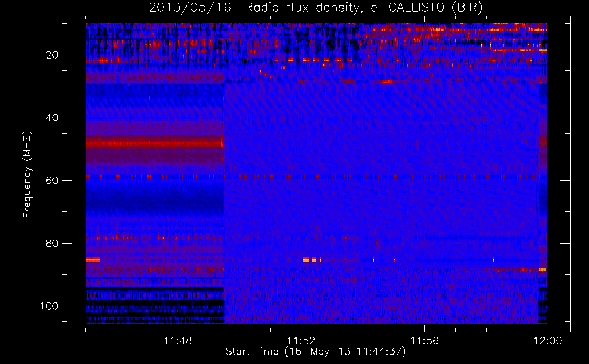Select the 'Frequency (MHZ)' y-axis label
This screenshot has width=589, height=364.
click(x=27, y=175)
